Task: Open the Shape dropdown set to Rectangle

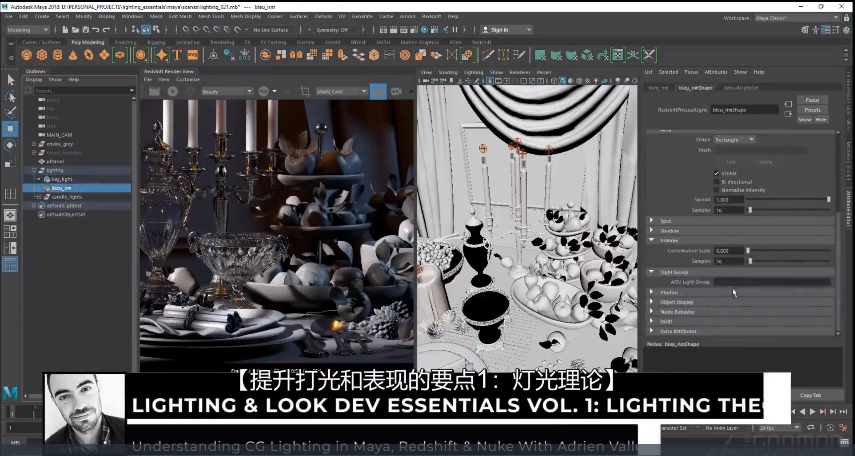Action: pos(734,140)
